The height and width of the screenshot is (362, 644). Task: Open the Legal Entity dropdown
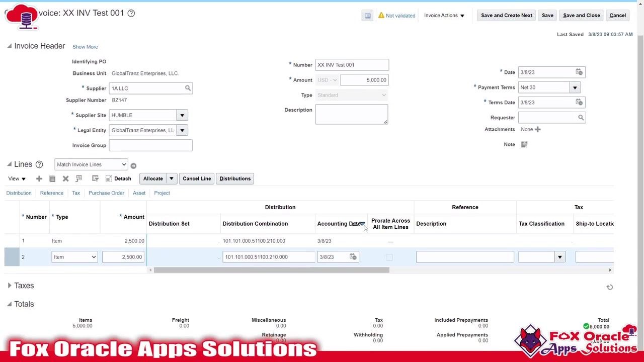click(x=182, y=130)
